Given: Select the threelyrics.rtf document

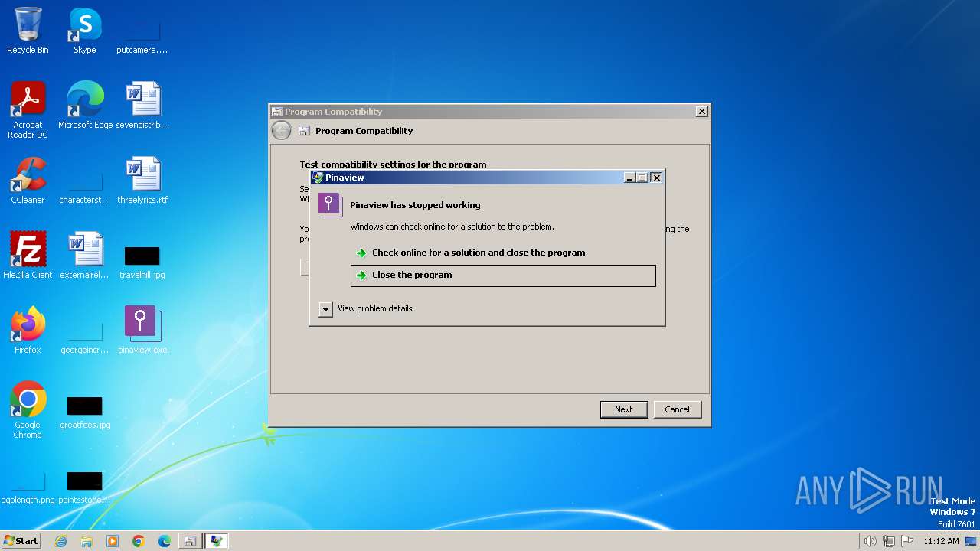Looking at the screenshot, I should click(142, 181).
